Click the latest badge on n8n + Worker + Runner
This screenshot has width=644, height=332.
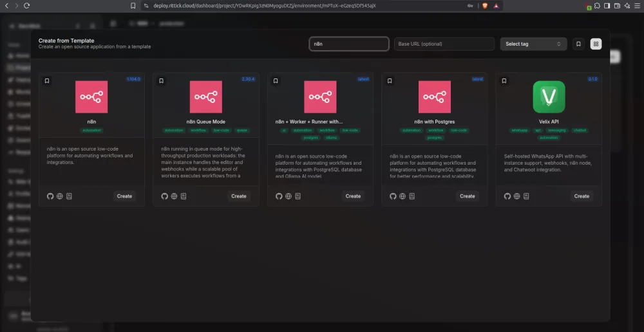click(363, 78)
